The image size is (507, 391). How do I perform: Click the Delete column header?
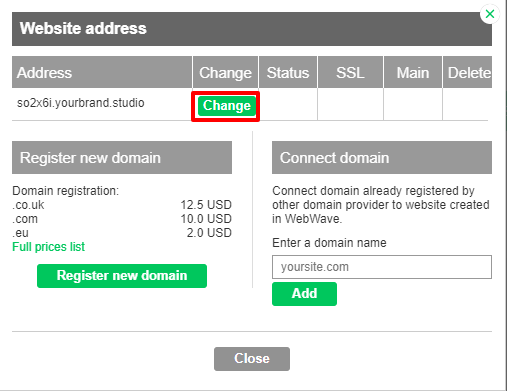click(467, 72)
